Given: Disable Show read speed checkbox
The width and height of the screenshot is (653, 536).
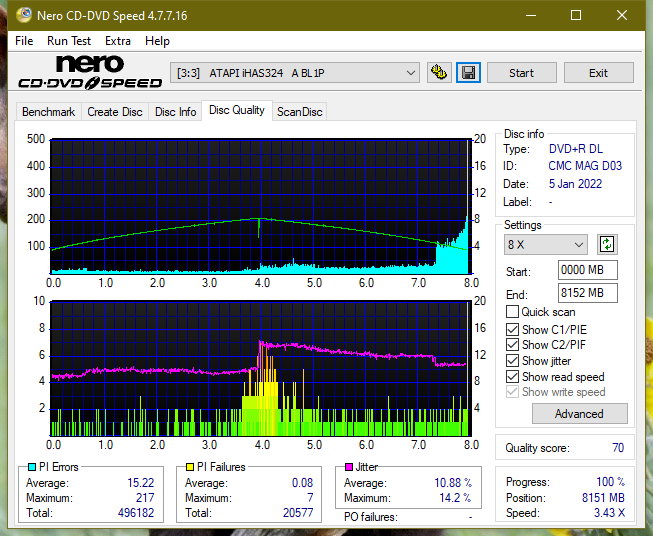Looking at the screenshot, I should 512,376.
